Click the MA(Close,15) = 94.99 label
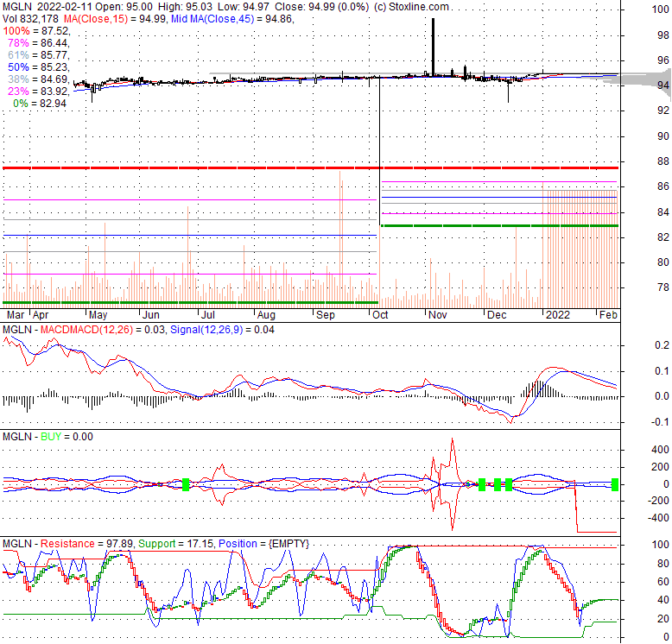 pos(115,19)
